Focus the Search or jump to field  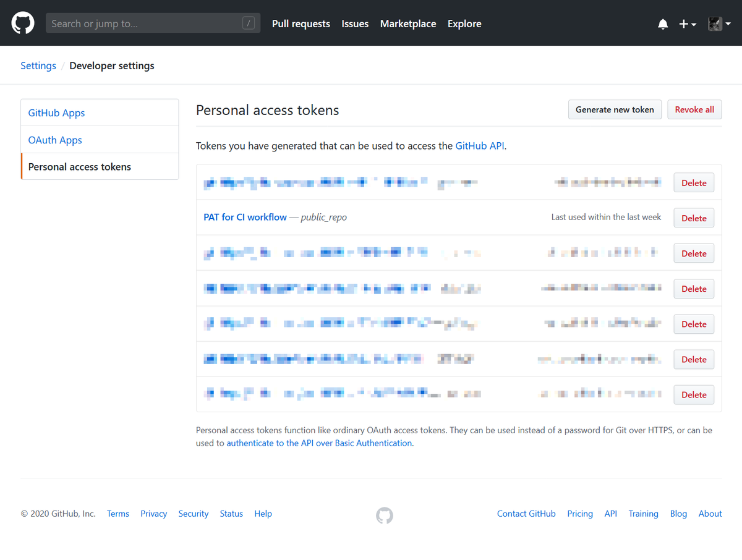click(x=153, y=23)
